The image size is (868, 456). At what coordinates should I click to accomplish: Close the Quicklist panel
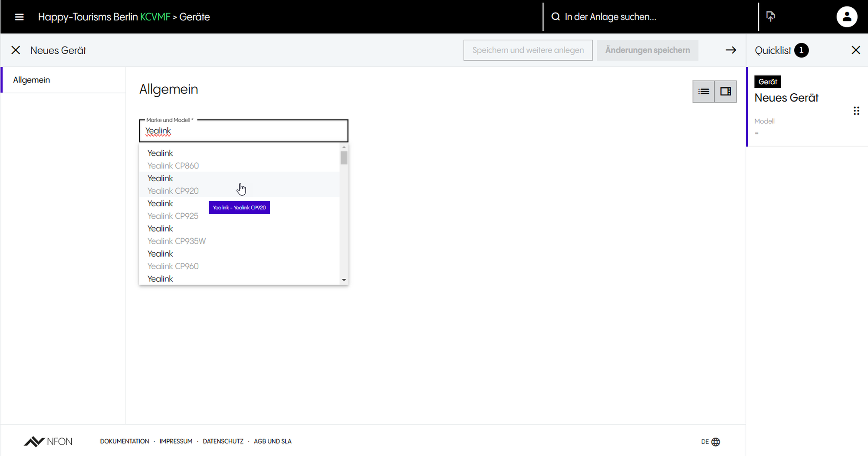(x=855, y=50)
